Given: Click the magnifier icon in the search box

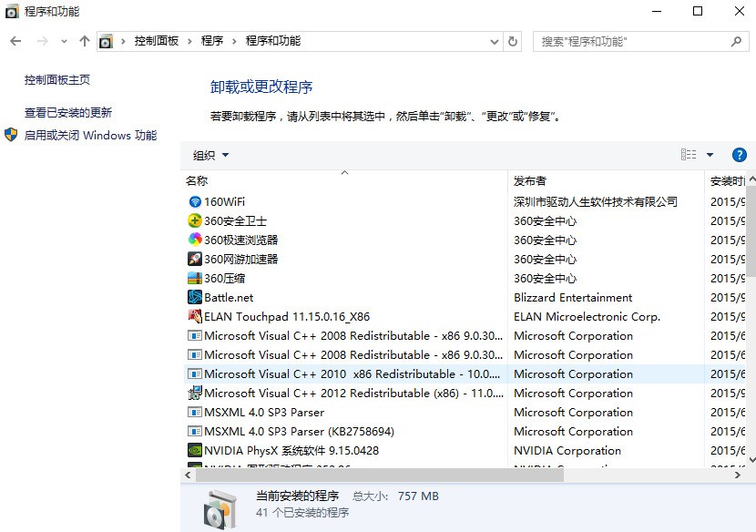Looking at the screenshot, I should pos(736,42).
